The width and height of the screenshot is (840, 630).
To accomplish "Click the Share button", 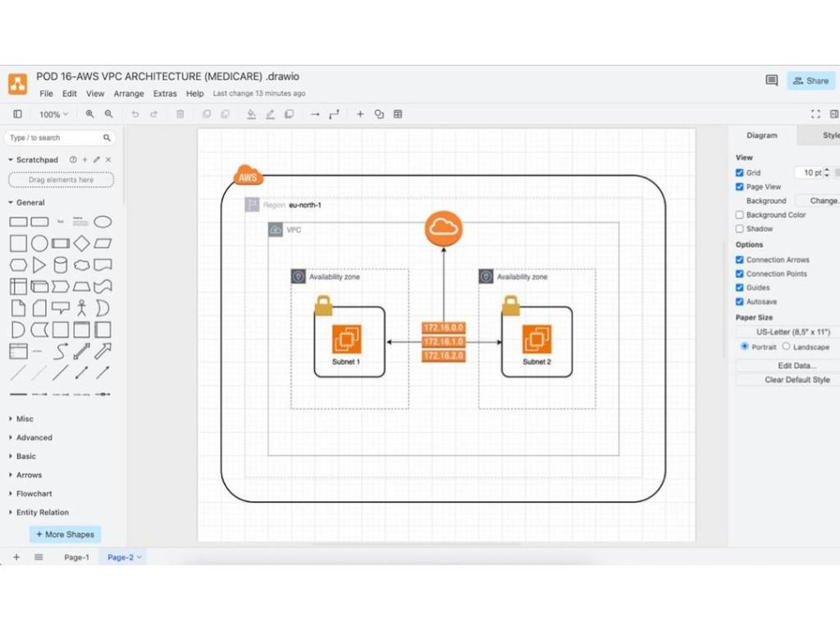I will (811, 81).
